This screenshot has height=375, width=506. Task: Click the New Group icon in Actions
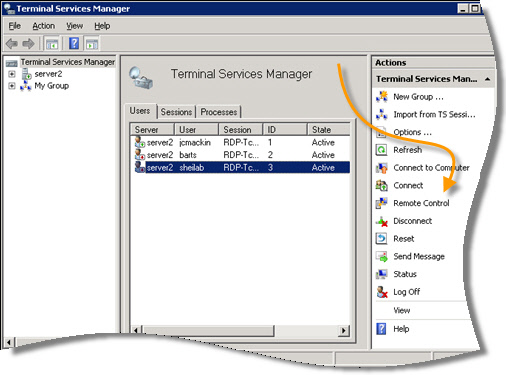[382, 96]
